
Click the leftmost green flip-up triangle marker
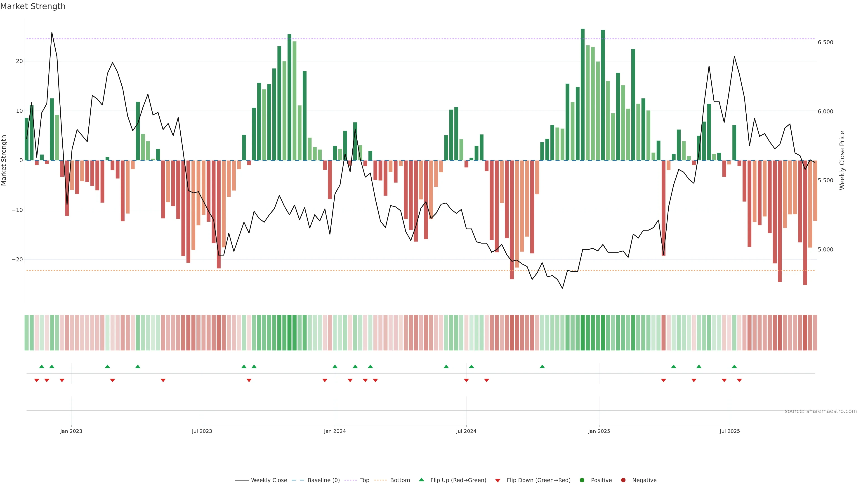point(42,366)
